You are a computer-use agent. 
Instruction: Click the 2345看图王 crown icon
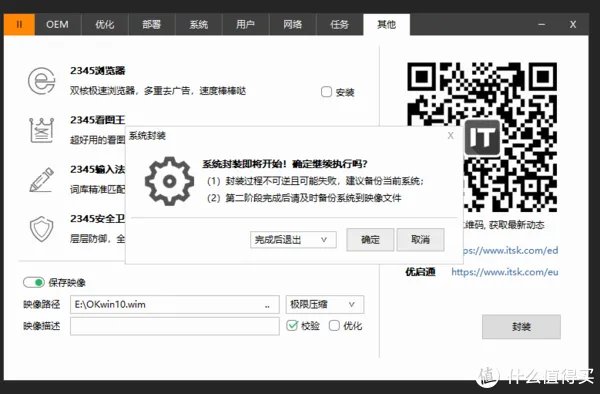tap(41, 130)
